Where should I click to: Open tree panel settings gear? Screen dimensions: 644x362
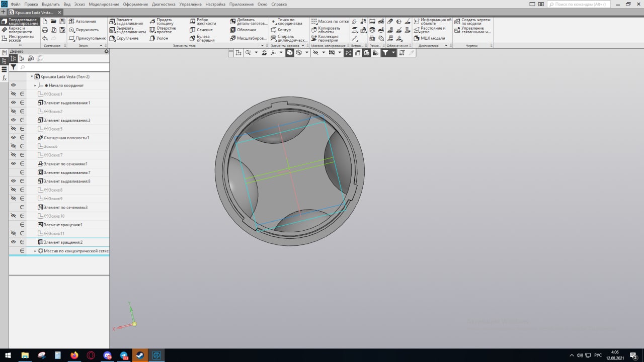[106, 51]
